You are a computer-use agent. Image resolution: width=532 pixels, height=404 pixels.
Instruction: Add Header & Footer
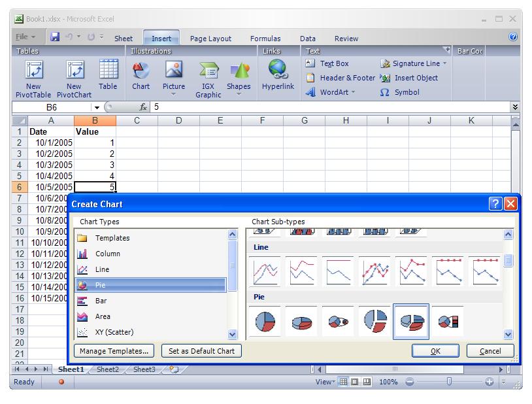pos(341,78)
